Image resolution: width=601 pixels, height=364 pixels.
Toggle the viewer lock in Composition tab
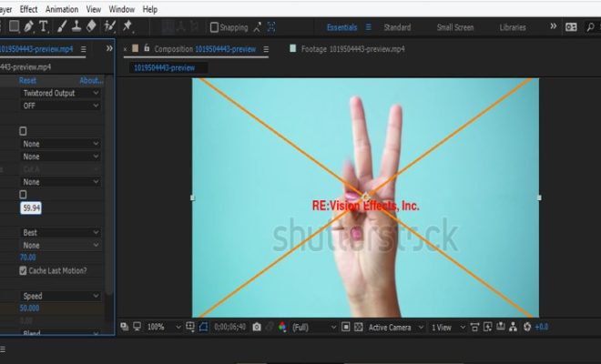pyautogui.click(x=147, y=48)
